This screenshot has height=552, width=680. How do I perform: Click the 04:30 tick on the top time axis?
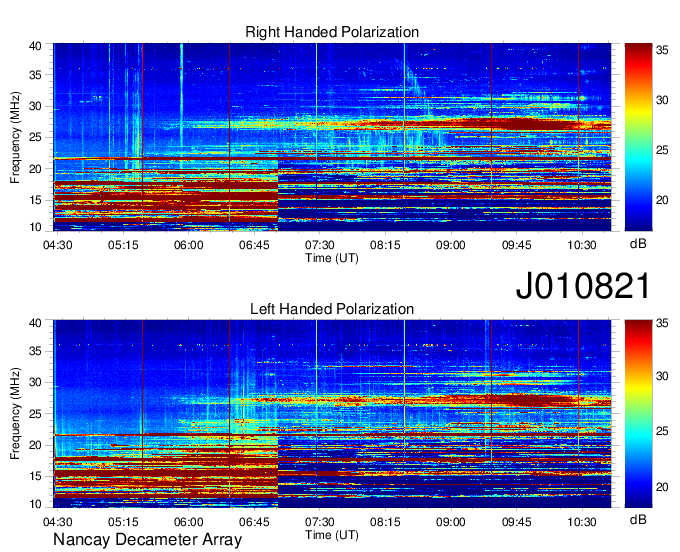coord(58,245)
